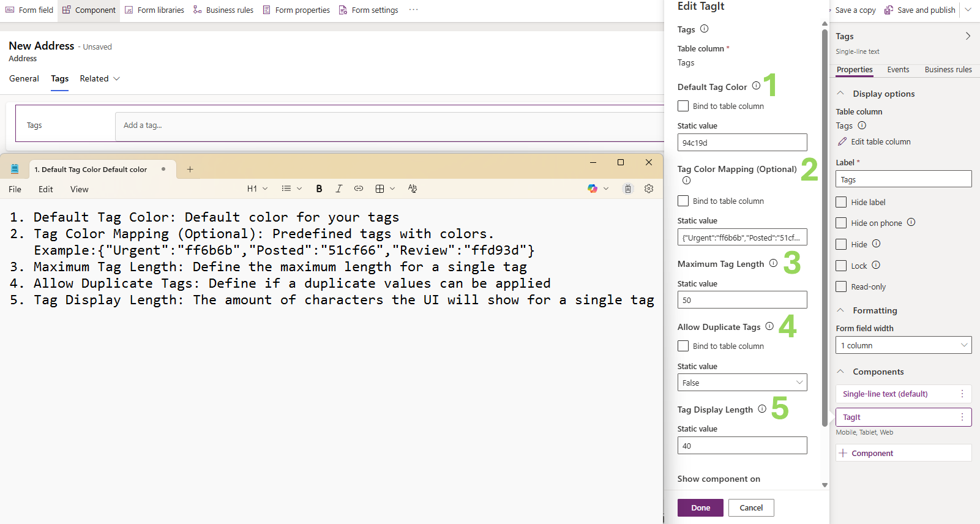The height and width of the screenshot is (524, 980).
Task: Click the Lock option info icon
Action: click(876, 265)
